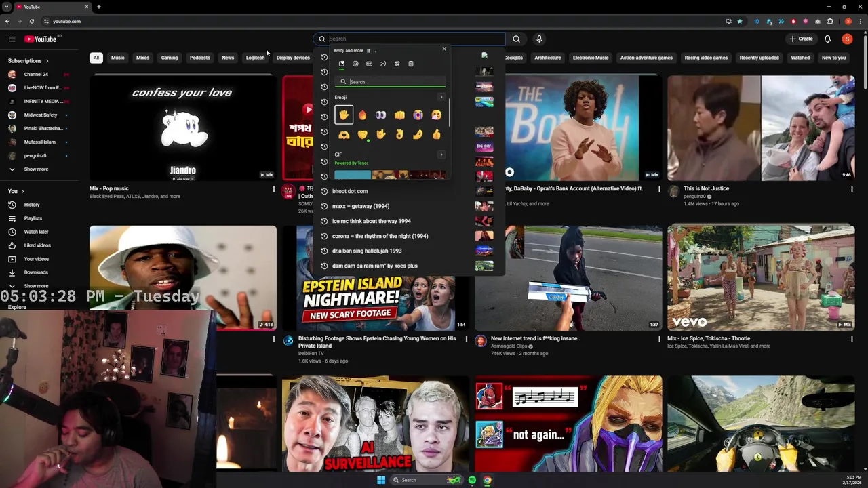Reload the page in Chrome
The image size is (868, 488).
tap(31, 21)
